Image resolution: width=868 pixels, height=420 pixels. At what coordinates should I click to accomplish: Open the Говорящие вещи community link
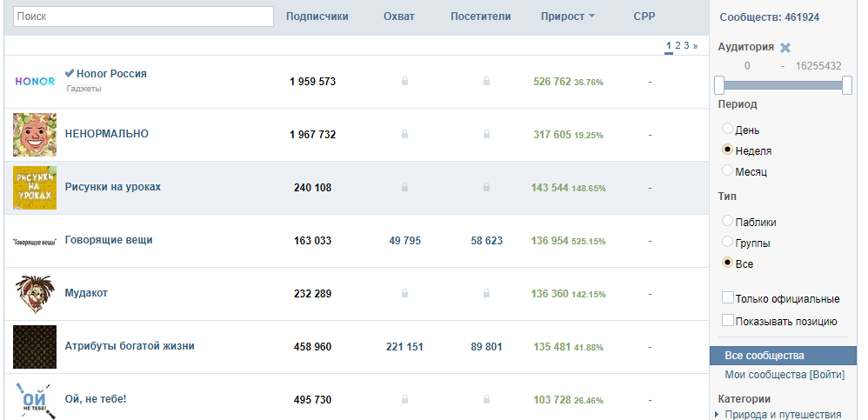(x=109, y=240)
